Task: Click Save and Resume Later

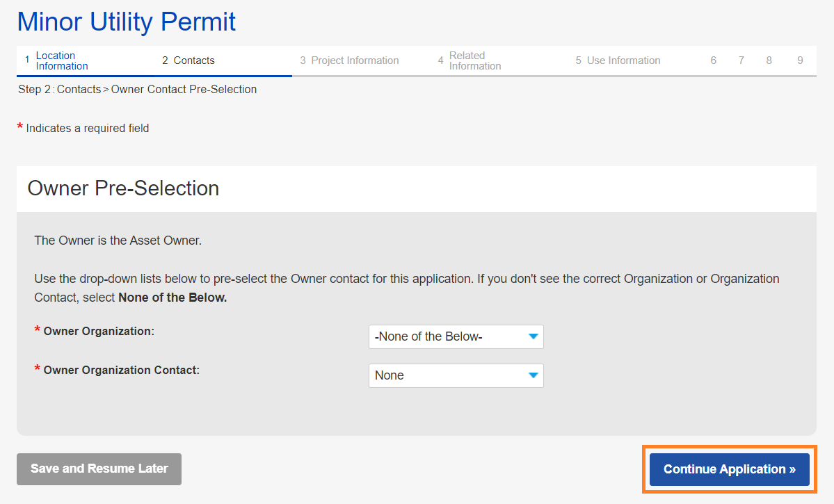Action: (x=99, y=469)
